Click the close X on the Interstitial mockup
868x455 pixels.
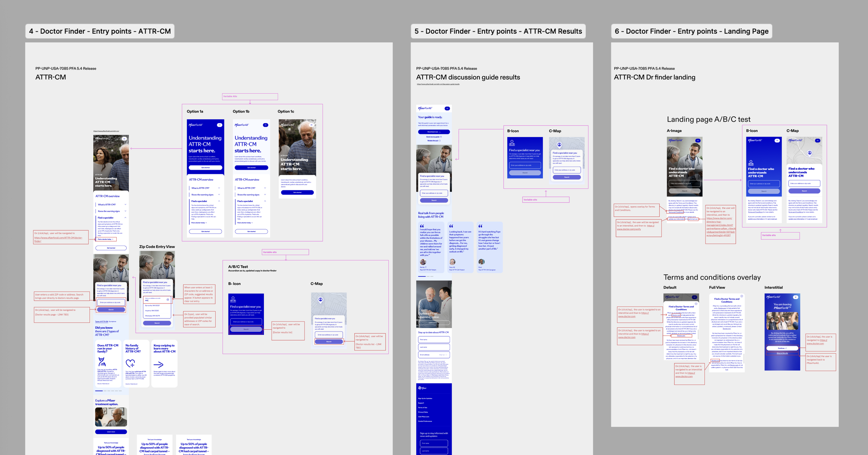(796, 297)
